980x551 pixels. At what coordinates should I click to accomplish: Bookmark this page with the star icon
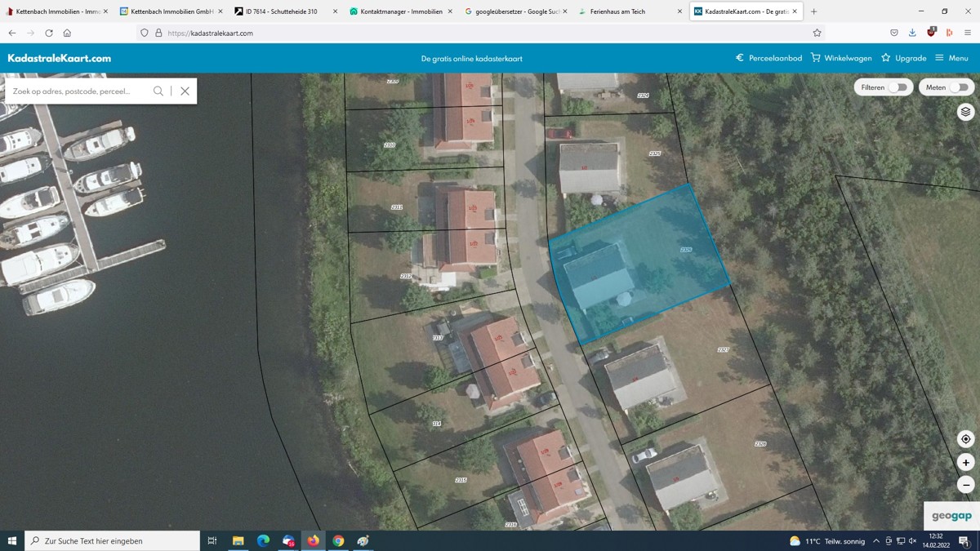coord(817,33)
